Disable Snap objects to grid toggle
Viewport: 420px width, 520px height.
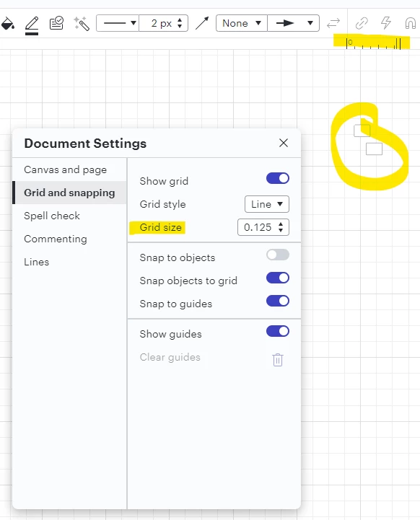click(x=278, y=278)
